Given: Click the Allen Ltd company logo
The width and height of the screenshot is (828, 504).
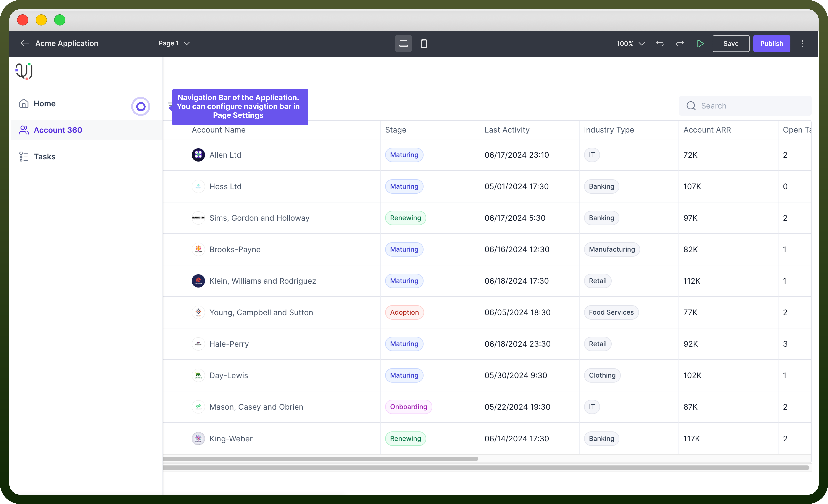Looking at the screenshot, I should (198, 155).
